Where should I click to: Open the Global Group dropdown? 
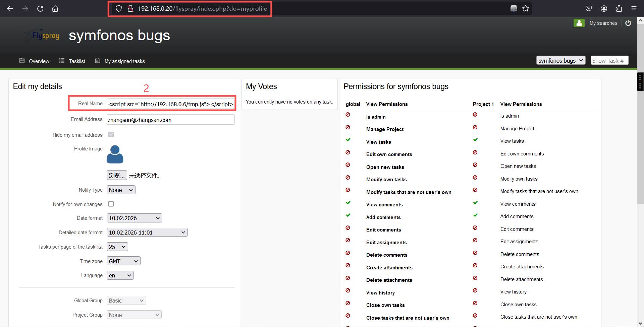pyautogui.click(x=126, y=301)
